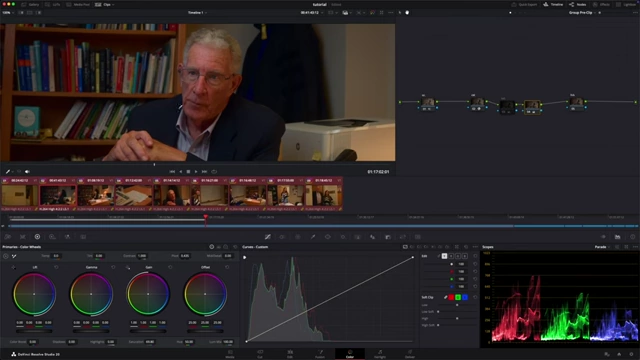Click the Saturation value field
The image size is (640, 360).
click(150, 342)
